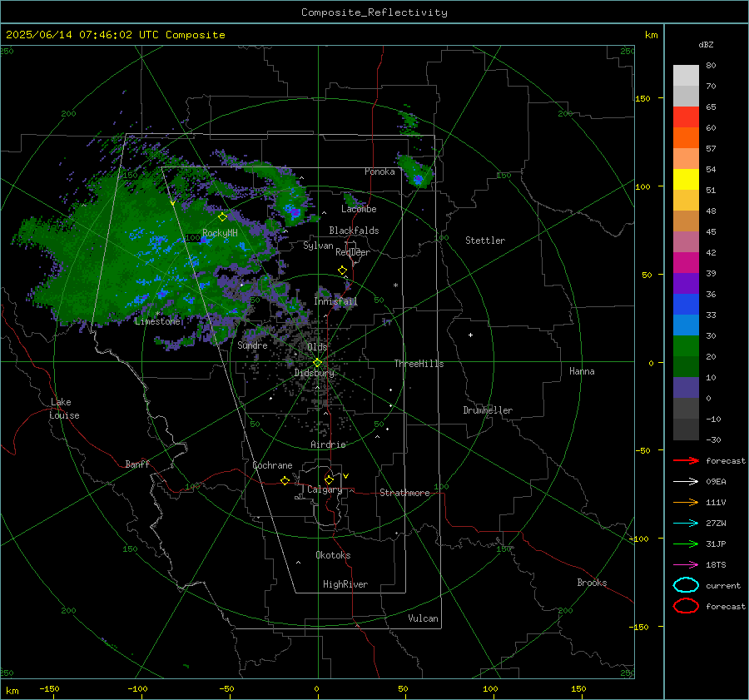Click the red swatch in the dBZ scale
Screen dimensions: 749x700
click(x=686, y=117)
